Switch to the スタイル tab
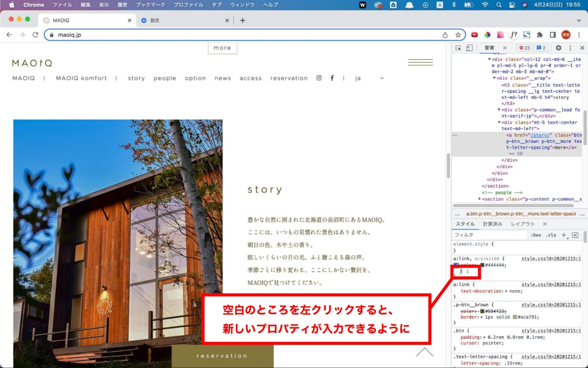The image size is (588, 368). coord(465,224)
